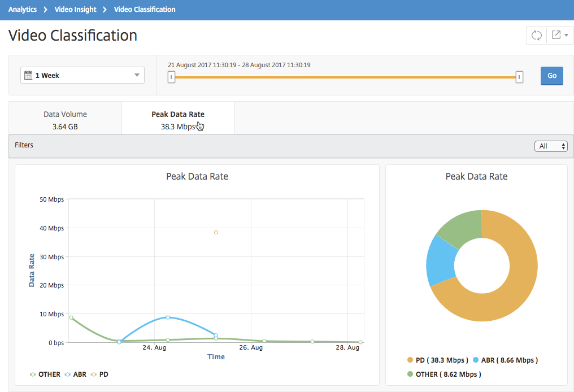Expand the export options arrow
The height and width of the screenshot is (392, 574).
pos(566,35)
